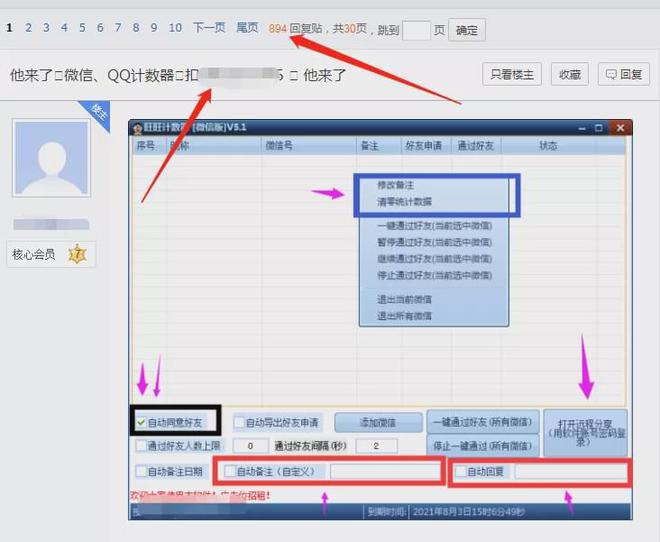Choose 暂停通过好友(当前选中微信) menu item

click(435, 241)
